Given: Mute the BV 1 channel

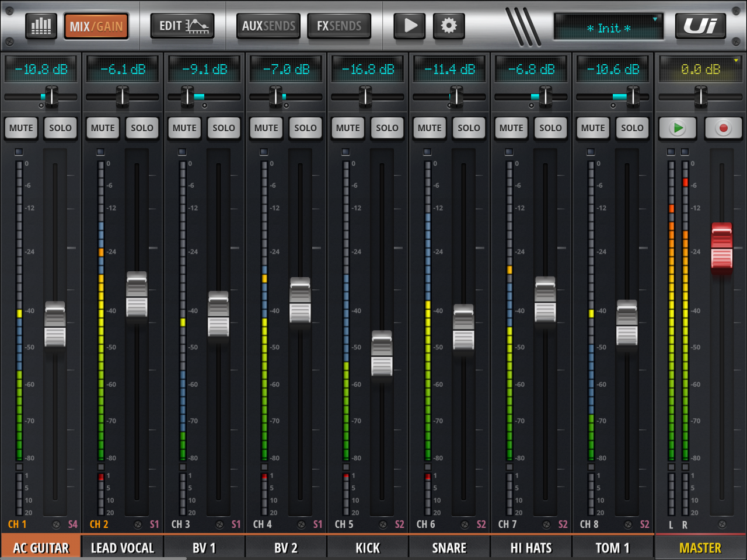Looking at the screenshot, I should (x=184, y=128).
